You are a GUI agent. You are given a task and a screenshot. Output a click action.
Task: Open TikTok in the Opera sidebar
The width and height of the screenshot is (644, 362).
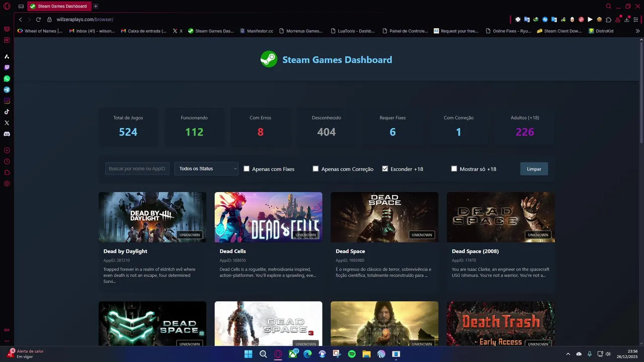[x=7, y=112]
